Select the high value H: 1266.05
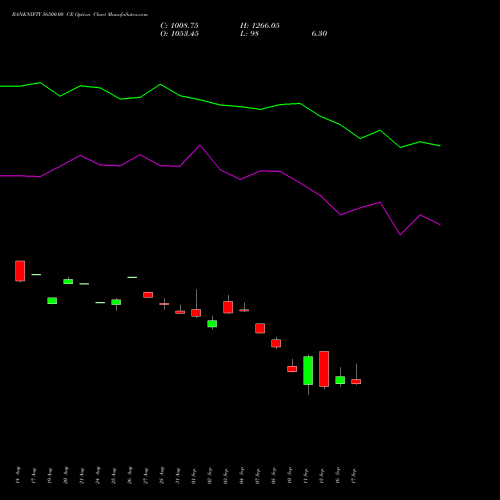 point(260,26)
